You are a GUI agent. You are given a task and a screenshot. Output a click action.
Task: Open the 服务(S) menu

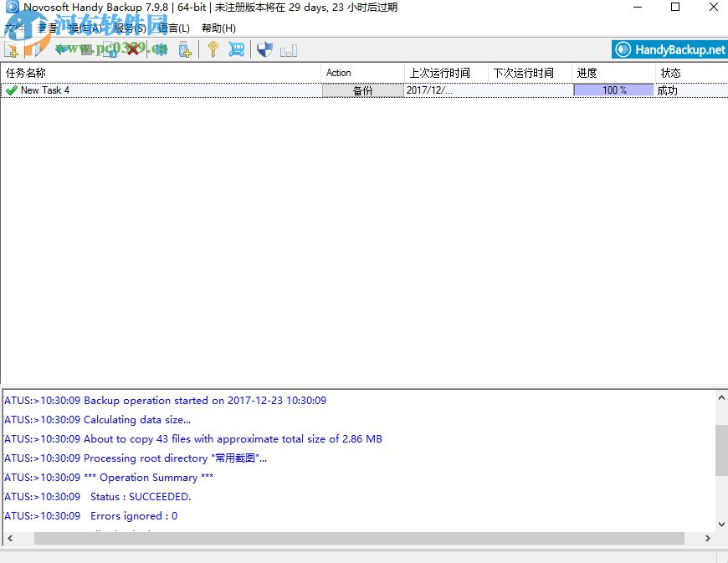(130, 28)
